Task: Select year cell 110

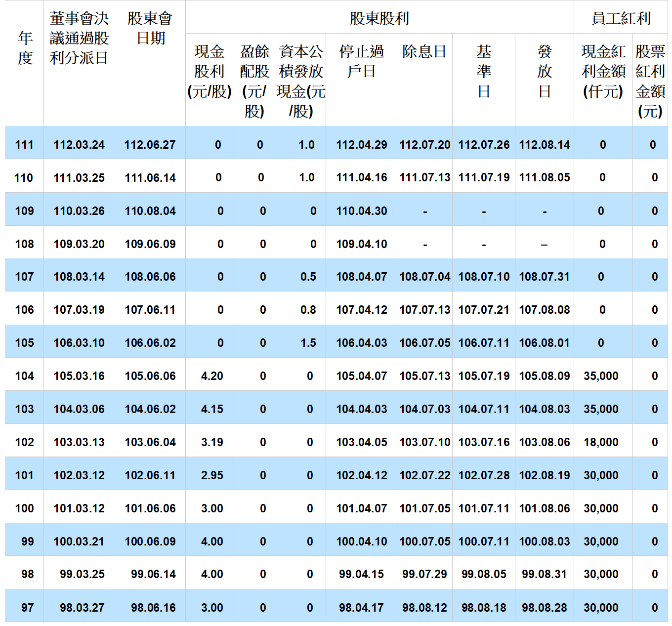Action: (x=24, y=178)
